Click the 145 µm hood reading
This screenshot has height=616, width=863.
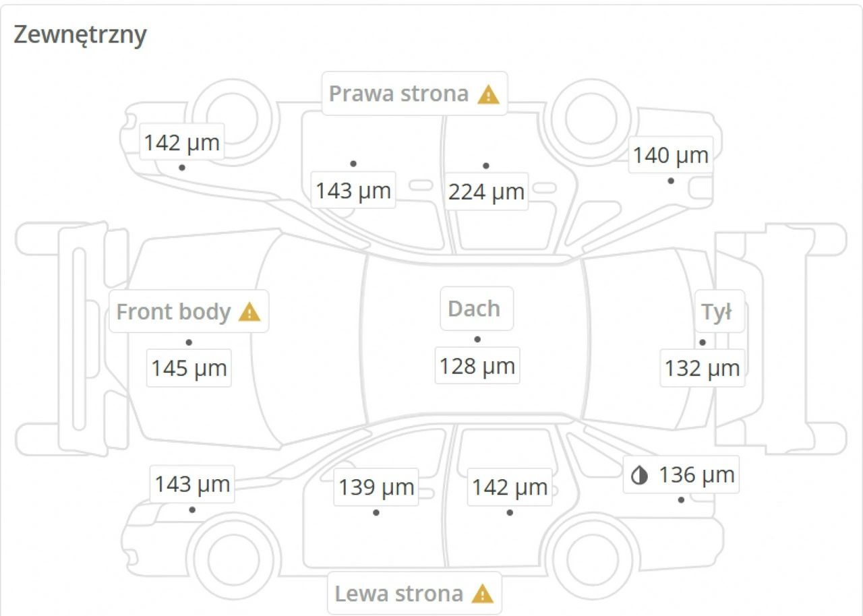click(189, 369)
